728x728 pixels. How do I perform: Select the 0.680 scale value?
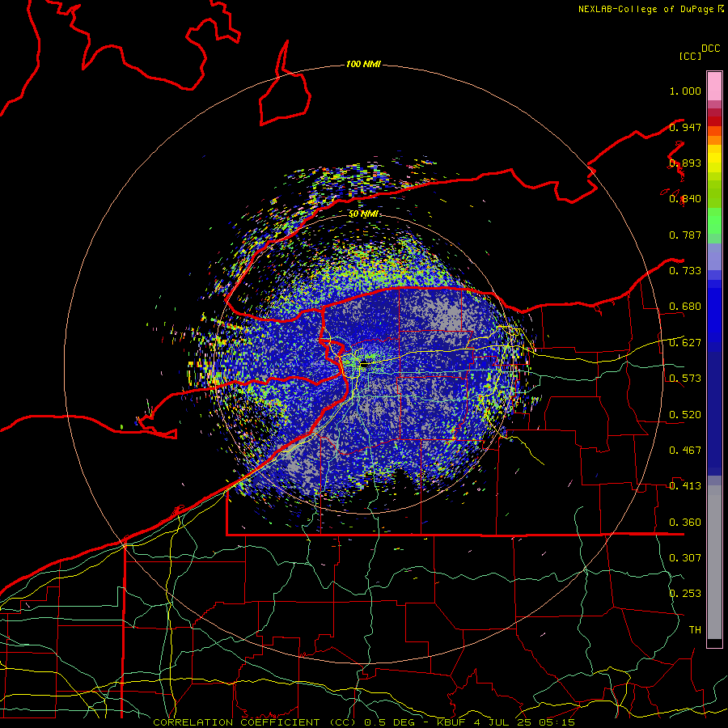point(685,307)
